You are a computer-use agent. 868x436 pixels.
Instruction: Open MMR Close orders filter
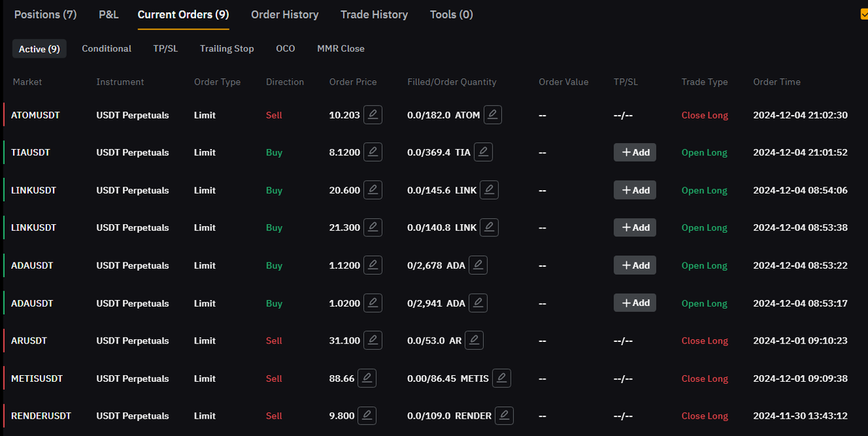(341, 48)
